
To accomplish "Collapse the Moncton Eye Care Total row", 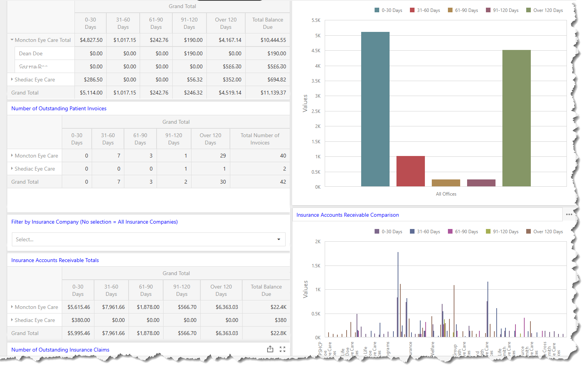I will pos(12,40).
